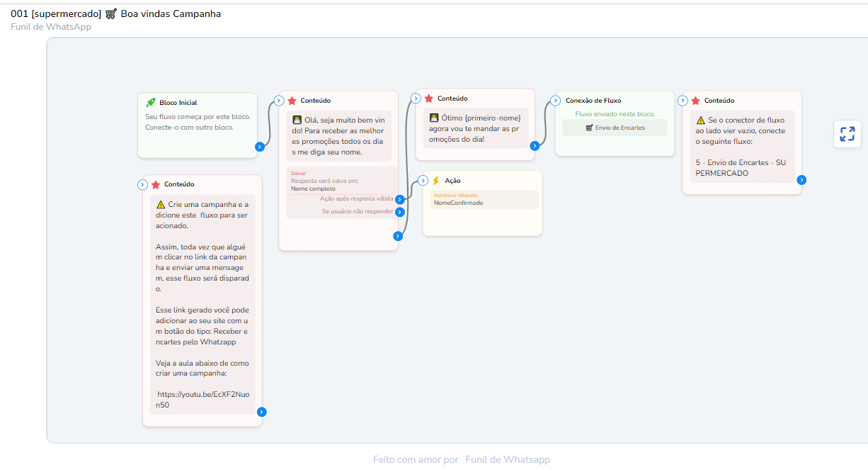Click the star icon of the welcome Conteúdo block
The image size is (868, 472).
point(292,101)
